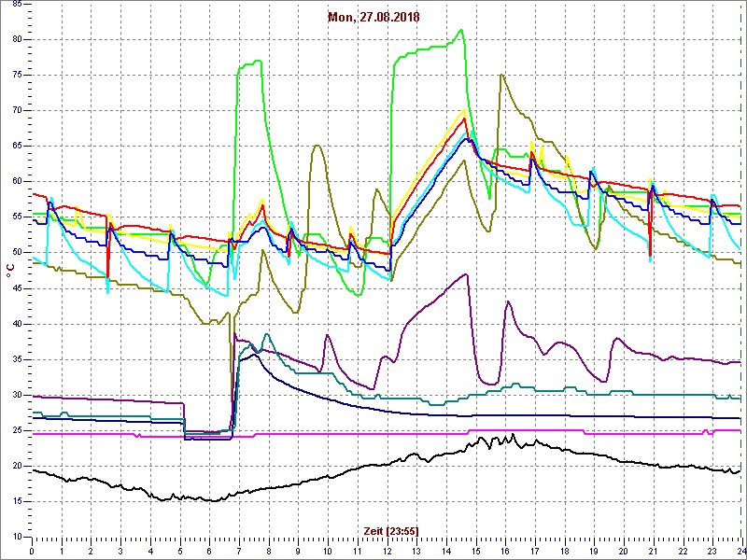Select the 55 value on the temperature axis
Viewport: 747px width, 560px height.
pyautogui.click(x=16, y=217)
